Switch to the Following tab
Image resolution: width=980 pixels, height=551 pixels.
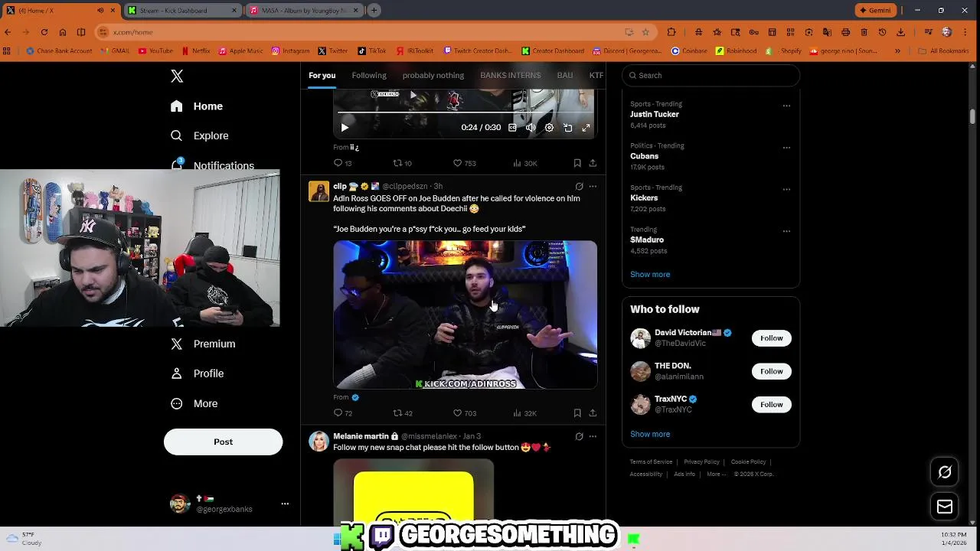[x=369, y=75]
